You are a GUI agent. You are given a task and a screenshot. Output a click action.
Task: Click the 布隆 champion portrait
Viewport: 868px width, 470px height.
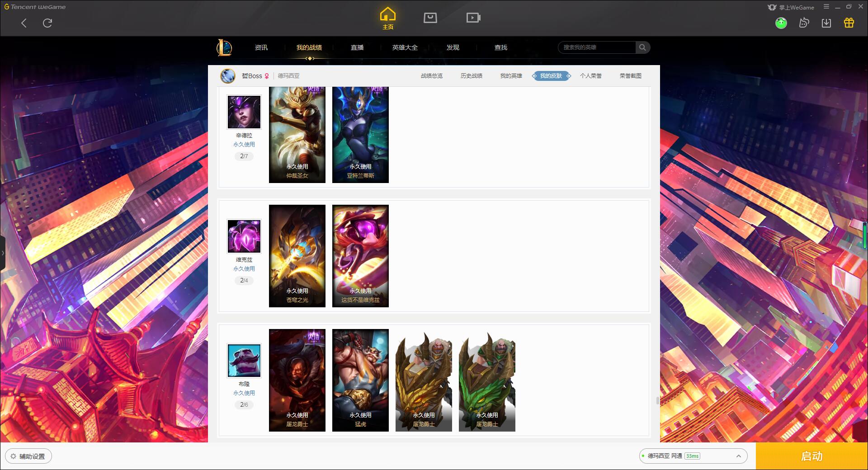tap(244, 361)
